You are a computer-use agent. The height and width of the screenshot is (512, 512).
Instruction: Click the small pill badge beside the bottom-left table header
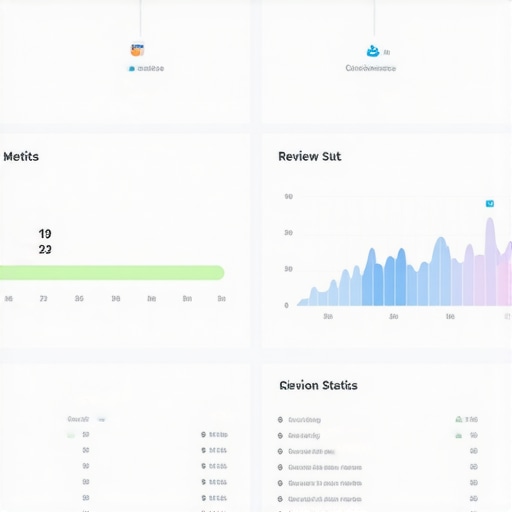[102, 419]
